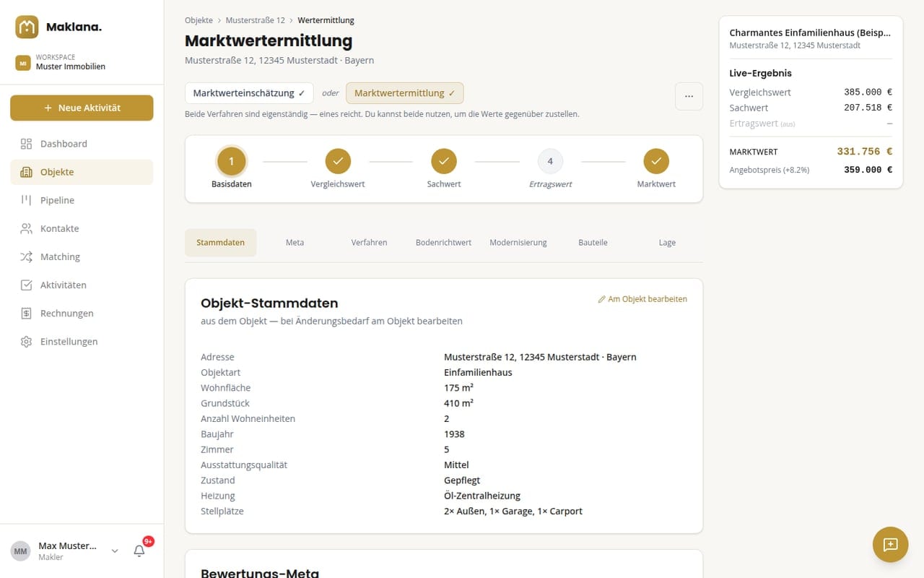Viewport: 924px width, 578px height.
Task: Open the Rechnungen invoice icon
Action: pos(27,313)
